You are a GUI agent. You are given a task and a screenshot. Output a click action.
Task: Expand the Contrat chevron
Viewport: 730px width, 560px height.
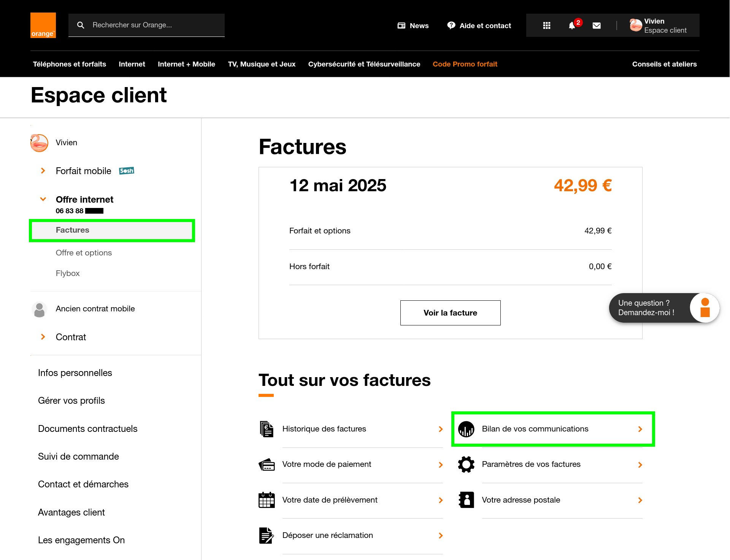point(43,337)
